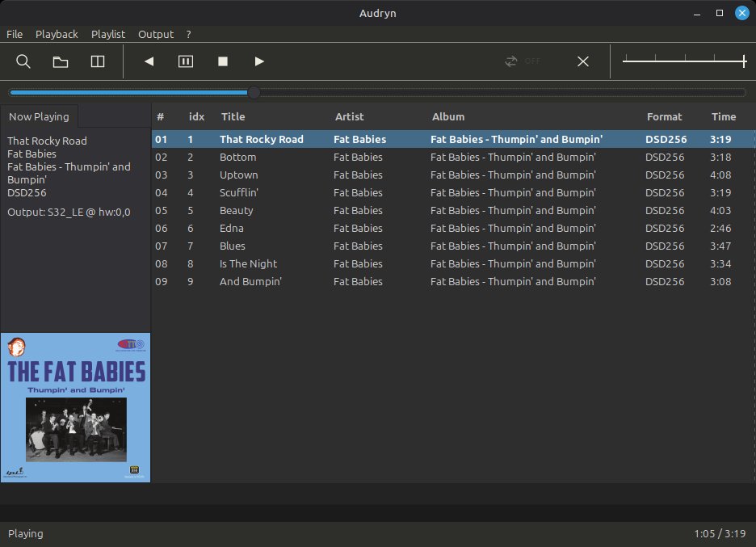
Task: Click the Album cell in Beauty row
Action: click(x=513, y=210)
